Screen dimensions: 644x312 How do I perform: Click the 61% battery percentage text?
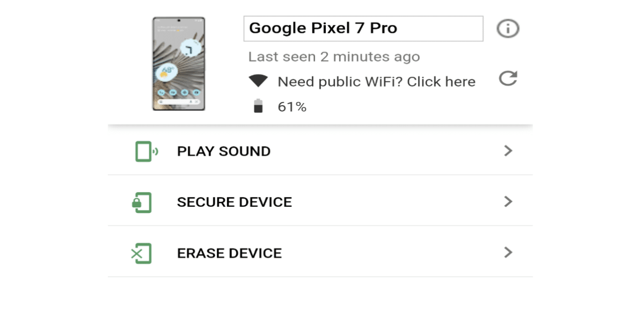[292, 107]
